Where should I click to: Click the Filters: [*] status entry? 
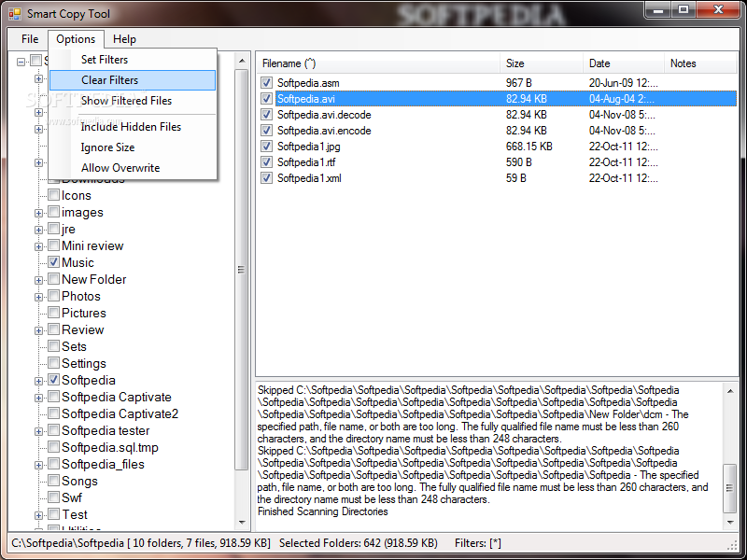coord(478,543)
